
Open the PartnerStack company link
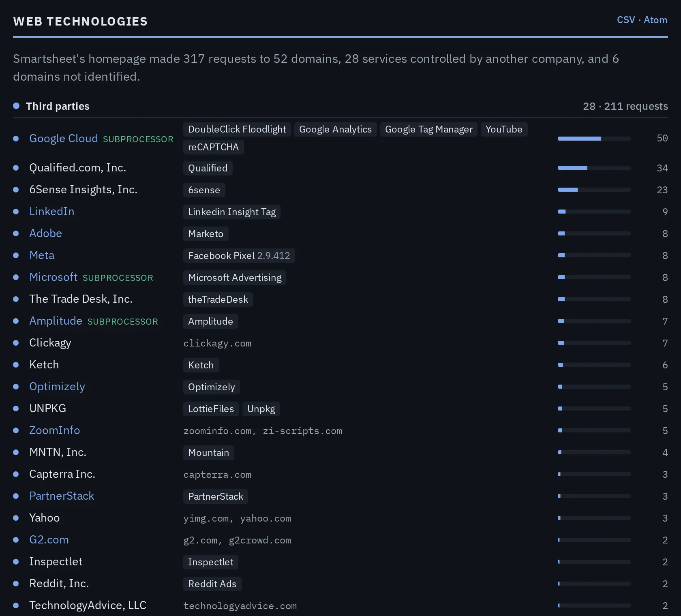point(62,496)
